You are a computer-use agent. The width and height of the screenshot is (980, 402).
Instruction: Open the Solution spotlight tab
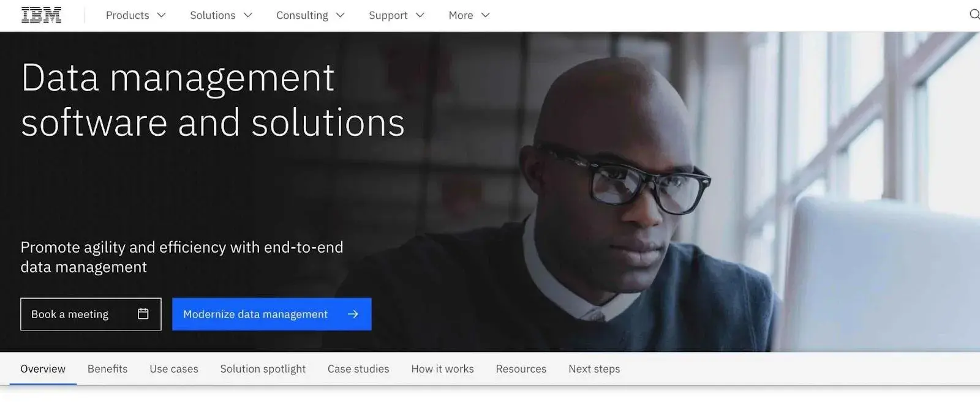point(263,369)
